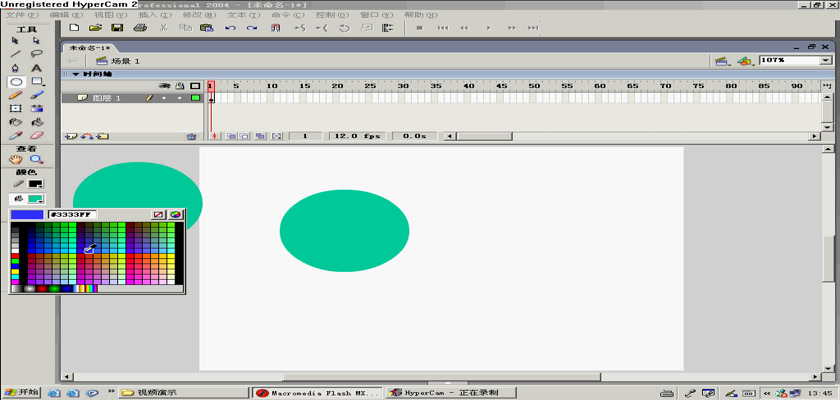Viewport: 840px width, 400px height.
Task: Select the Rectangle tool
Action: 36,82
